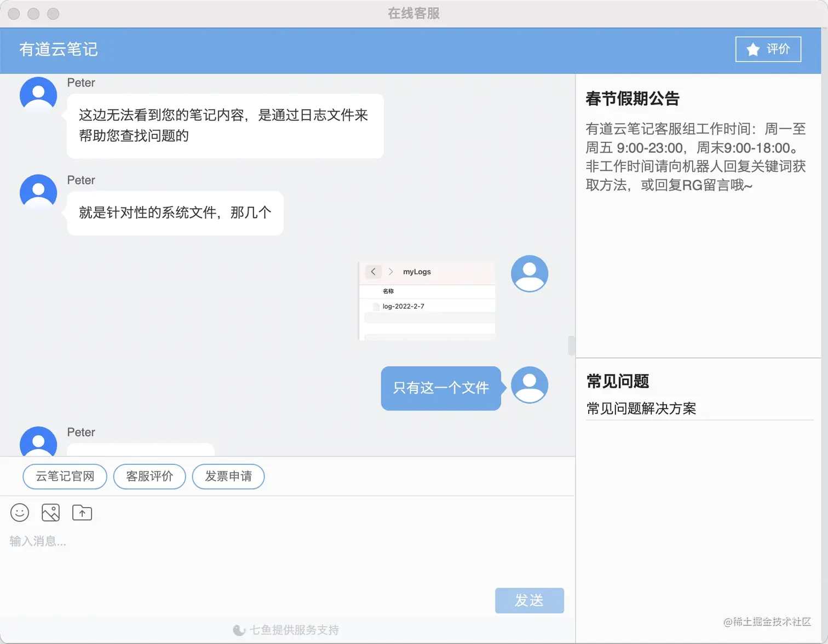Open 客服评价 quick button
Viewport: 828px width, 644px height.
pyautogui.click(x=150, y=476)
